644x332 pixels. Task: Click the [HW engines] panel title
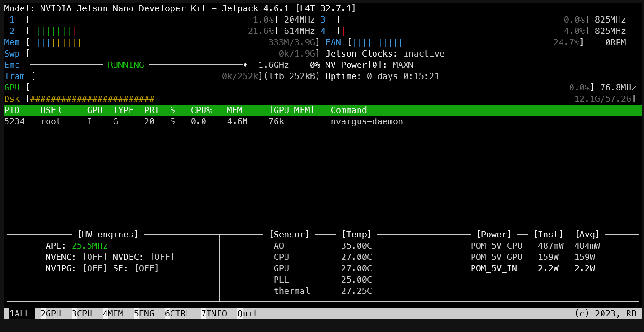tap(108, 235)
